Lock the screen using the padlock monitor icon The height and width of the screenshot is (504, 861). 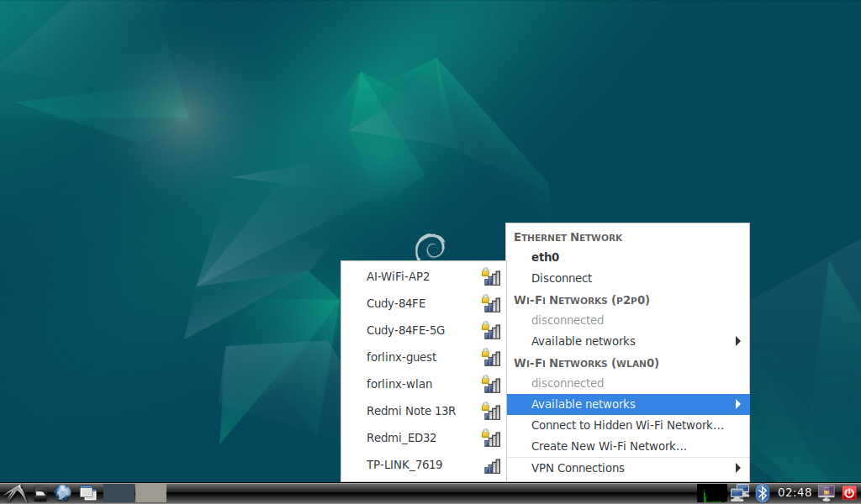(x=826, y=493)
